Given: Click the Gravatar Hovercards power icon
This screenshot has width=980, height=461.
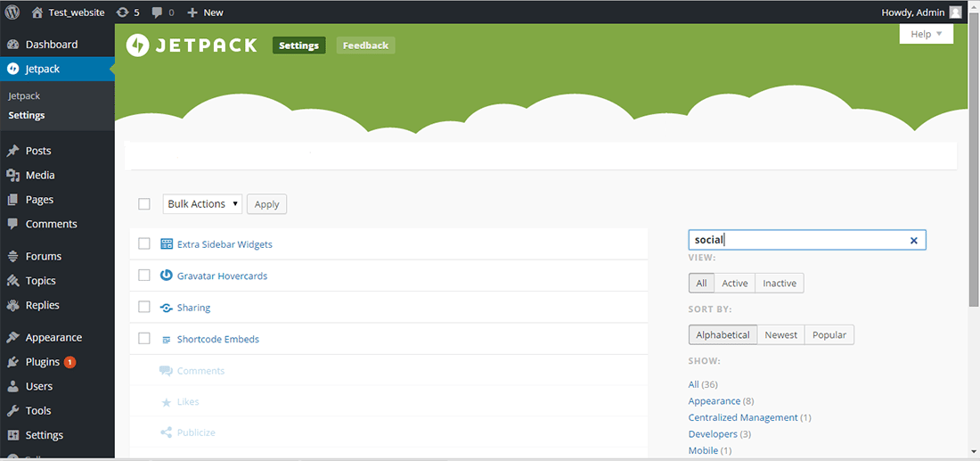Looking at the screenshot, I should [167, 276].
